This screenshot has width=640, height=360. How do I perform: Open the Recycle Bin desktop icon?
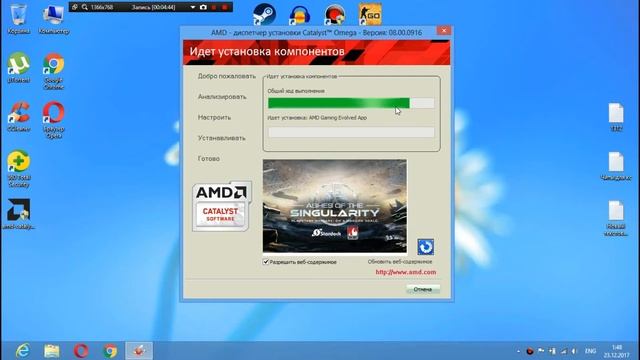pos(18,18)
